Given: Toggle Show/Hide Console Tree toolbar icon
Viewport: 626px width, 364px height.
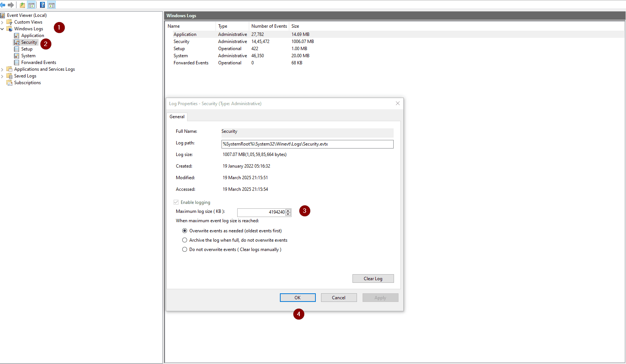Looking at the screenshot, I should tap(31, 5).
